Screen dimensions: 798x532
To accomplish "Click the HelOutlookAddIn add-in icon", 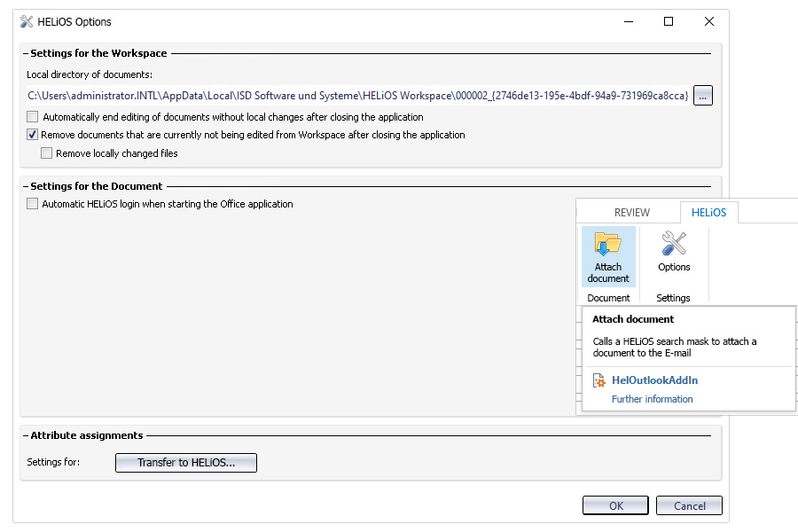I will (x=599, y=380).
